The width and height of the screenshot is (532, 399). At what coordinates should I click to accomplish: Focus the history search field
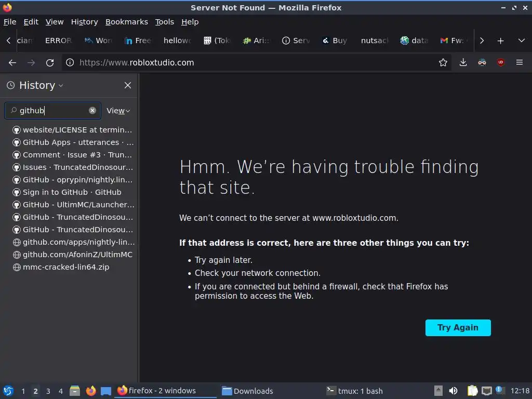52,111
